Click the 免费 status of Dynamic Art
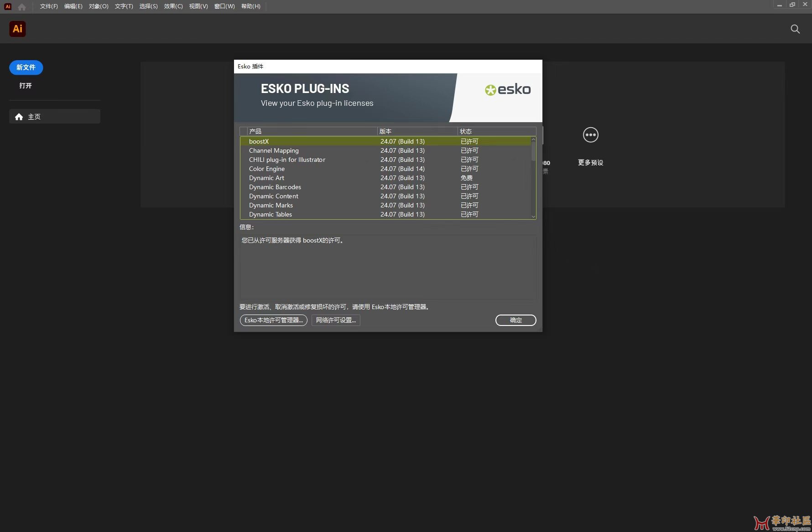The height and width of the screenshot is (532, 812). (467, 178)
